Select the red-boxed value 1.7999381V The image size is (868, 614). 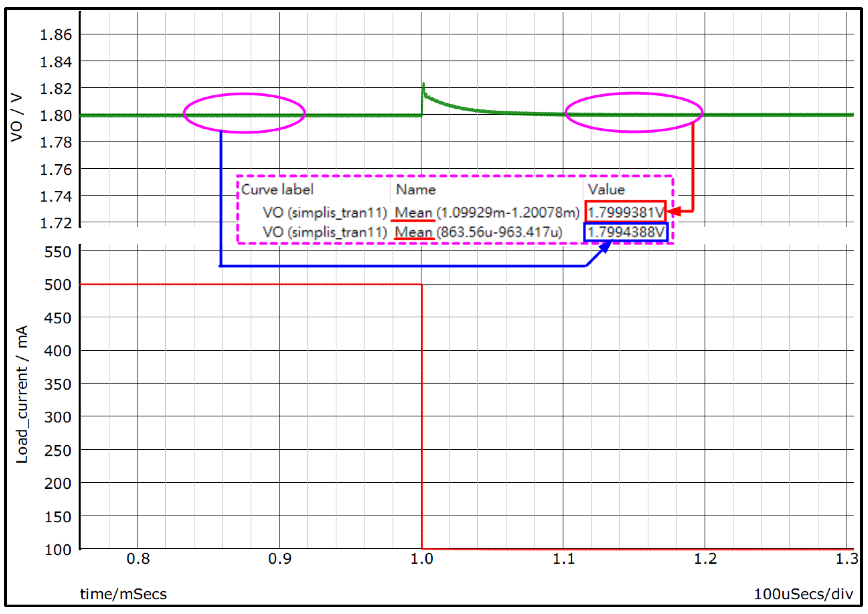point(625,212)
